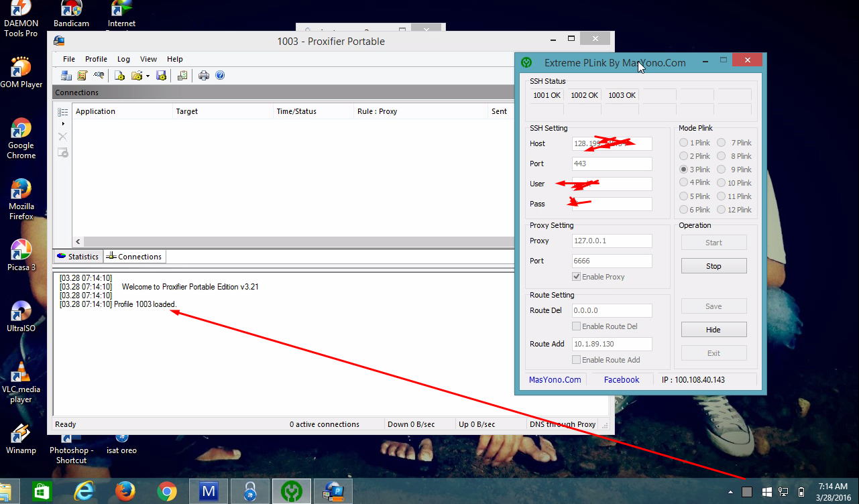Click the Help question mark icon

pos(220,75)
